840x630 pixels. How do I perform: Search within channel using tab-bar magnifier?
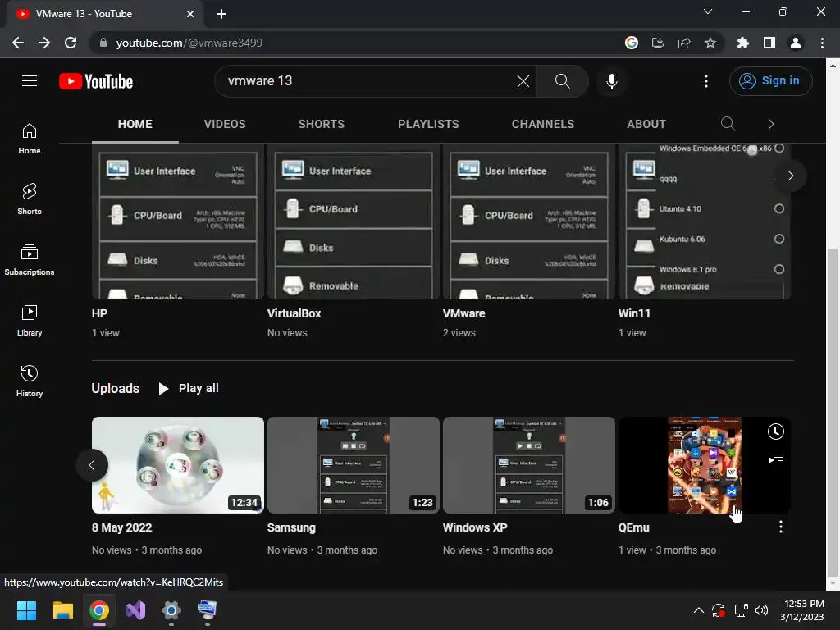click(728, 124)
